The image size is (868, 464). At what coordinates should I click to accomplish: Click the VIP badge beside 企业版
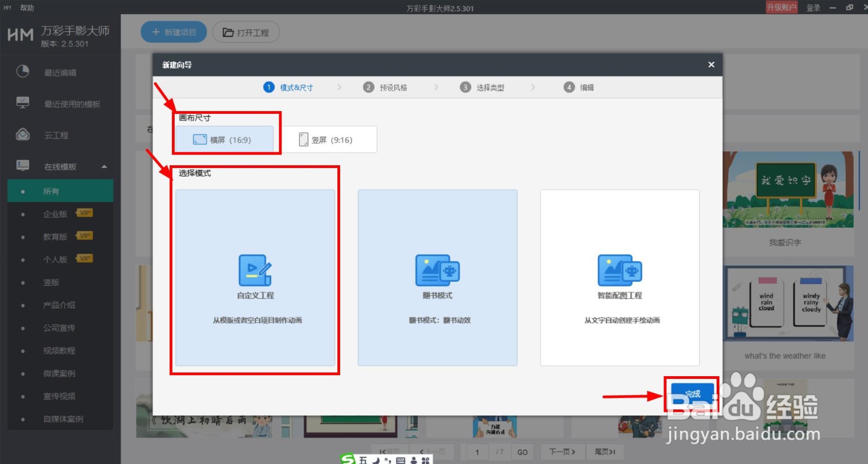tap(84, 212)
